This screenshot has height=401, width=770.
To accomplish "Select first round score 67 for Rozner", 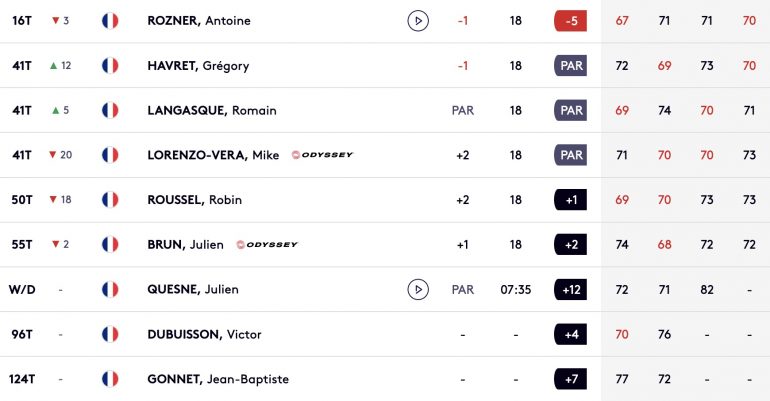I will [622, 21].
